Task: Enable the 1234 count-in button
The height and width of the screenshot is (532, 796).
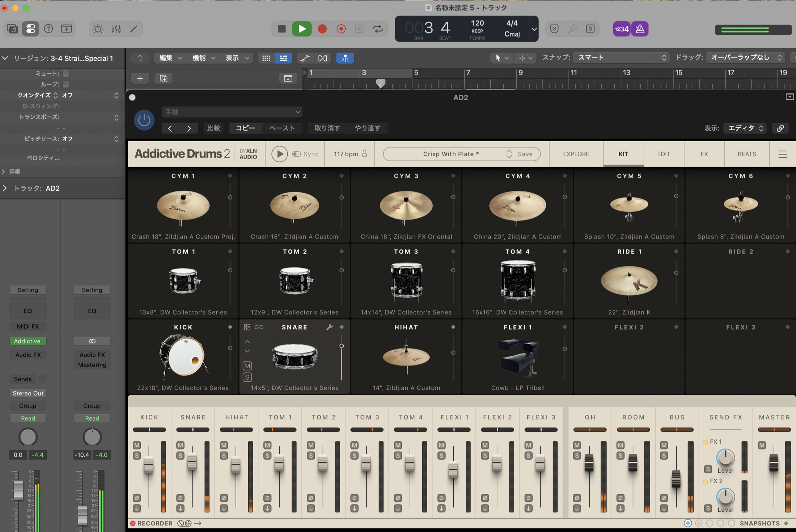Action: 622,29
